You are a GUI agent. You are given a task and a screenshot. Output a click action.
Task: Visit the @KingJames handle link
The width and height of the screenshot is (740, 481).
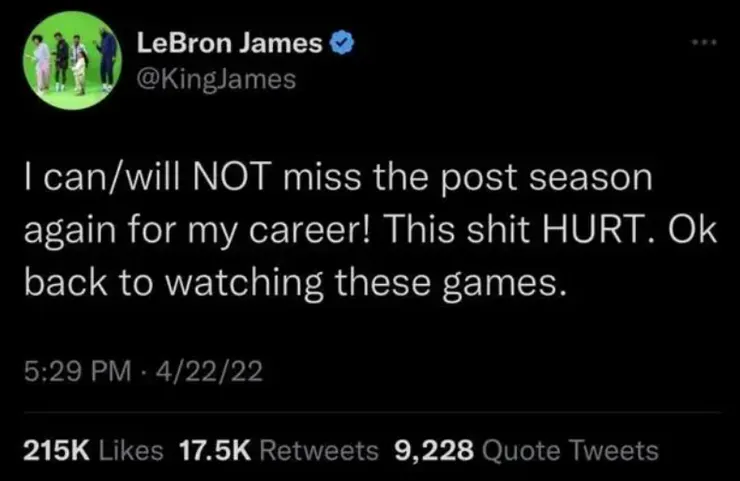coord(216,79)
